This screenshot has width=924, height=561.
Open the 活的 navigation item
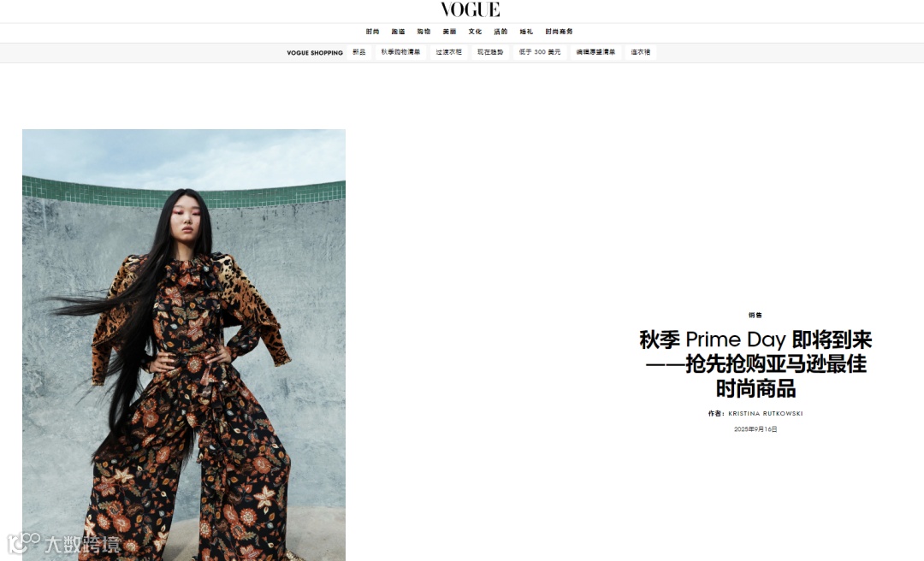point(500,32)
